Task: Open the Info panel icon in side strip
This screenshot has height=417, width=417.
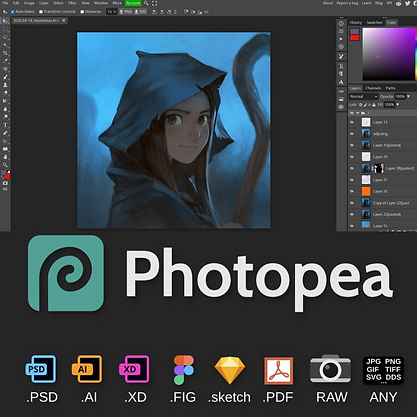Action: coord(341,24)
